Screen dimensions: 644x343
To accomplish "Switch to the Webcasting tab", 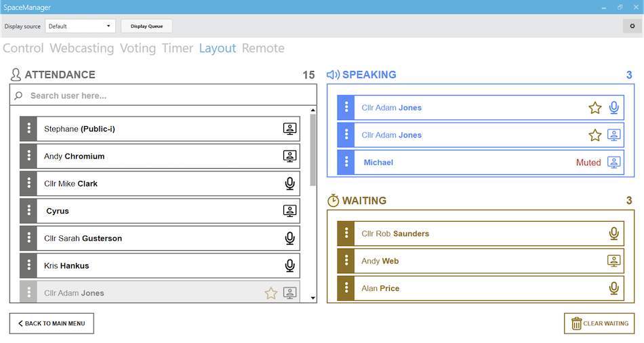I will click(82, 48).
